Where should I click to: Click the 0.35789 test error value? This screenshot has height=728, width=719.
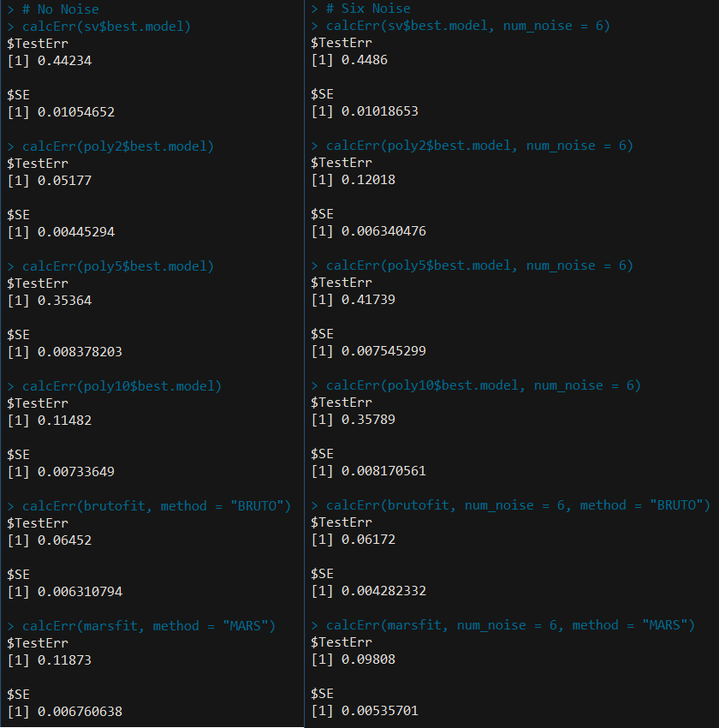(x=368, y=420)
